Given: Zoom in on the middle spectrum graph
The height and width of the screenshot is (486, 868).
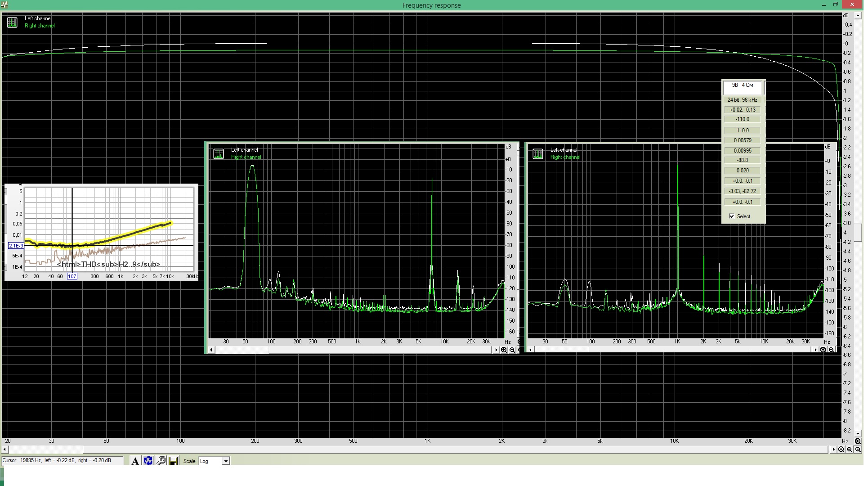Looking at the screenshot, I should (504, 350).
